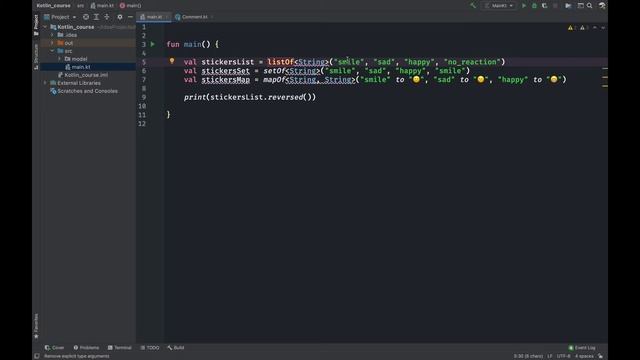640x360 pixels.
Task: Select Scratches and Consoles in tree
Action: [84, 91]
